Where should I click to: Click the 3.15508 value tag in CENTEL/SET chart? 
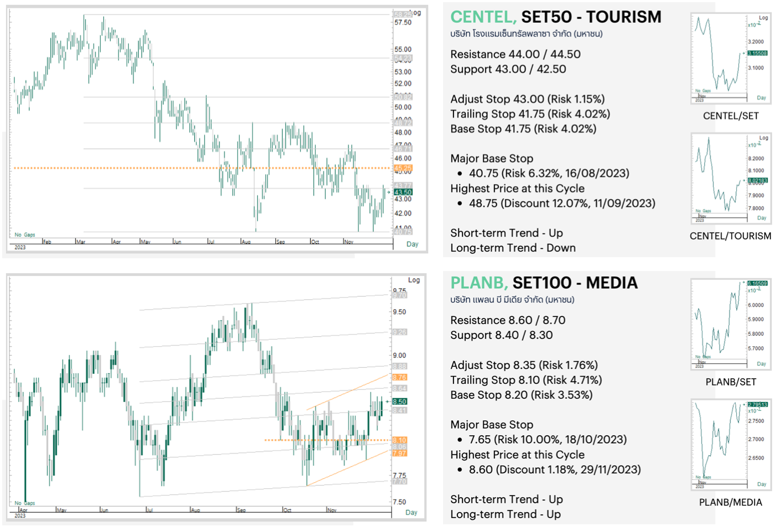[x=757, y=53]
